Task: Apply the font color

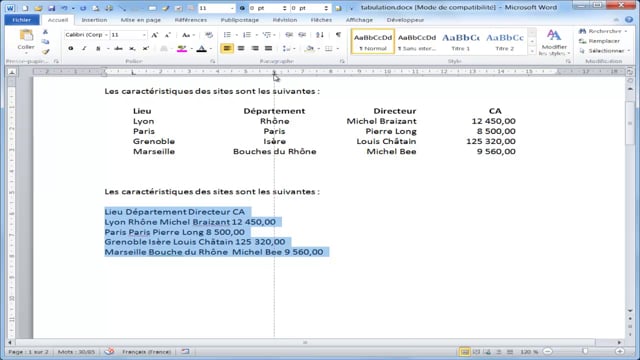Action: pyautogui.click(x=202, y=49)
